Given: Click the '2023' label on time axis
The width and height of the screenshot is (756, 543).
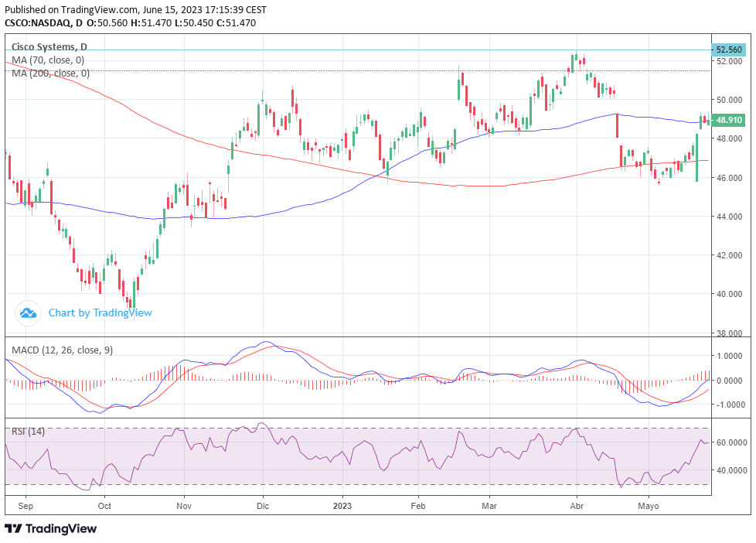Looking at the screenshot, I should (x=342, y=506).
